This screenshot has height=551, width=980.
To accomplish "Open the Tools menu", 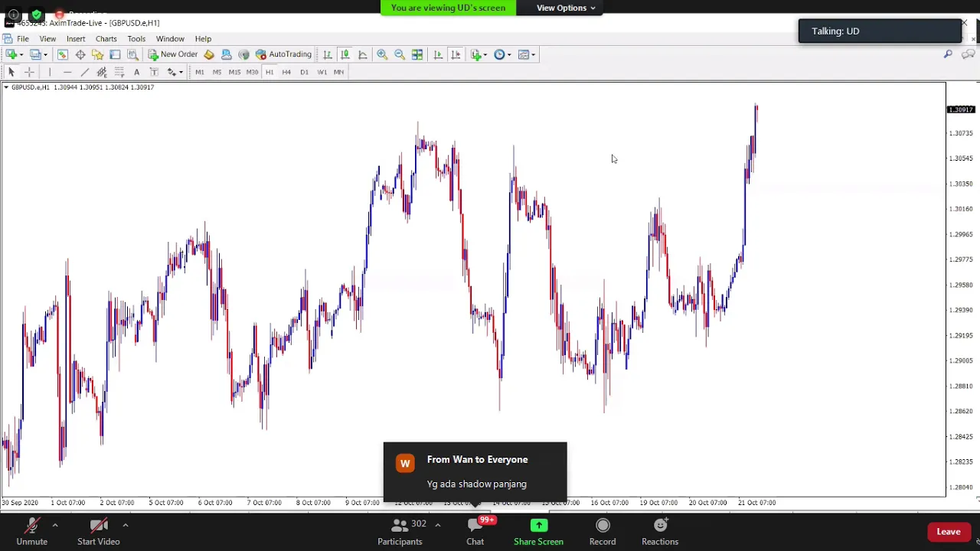I will click(x=136, y=38).
